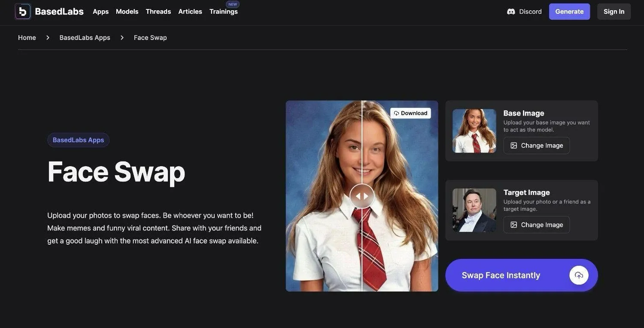
Task: Click the Discord icon in header
Action: 511,12
